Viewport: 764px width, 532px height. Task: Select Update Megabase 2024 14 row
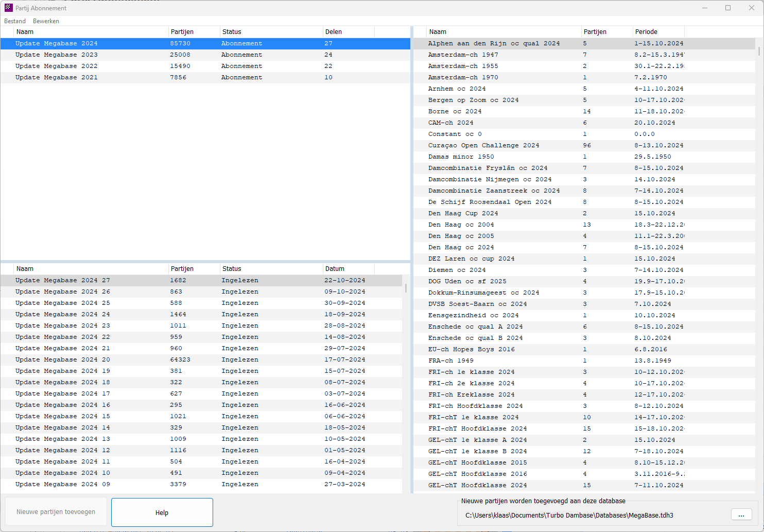(x=201, y=428)
